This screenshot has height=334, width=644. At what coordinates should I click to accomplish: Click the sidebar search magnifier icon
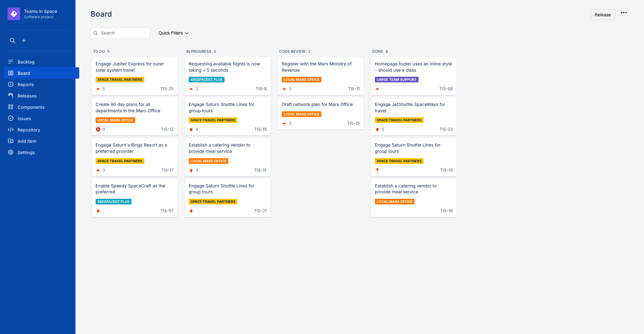pyautogui.click(x=13, y=41)
